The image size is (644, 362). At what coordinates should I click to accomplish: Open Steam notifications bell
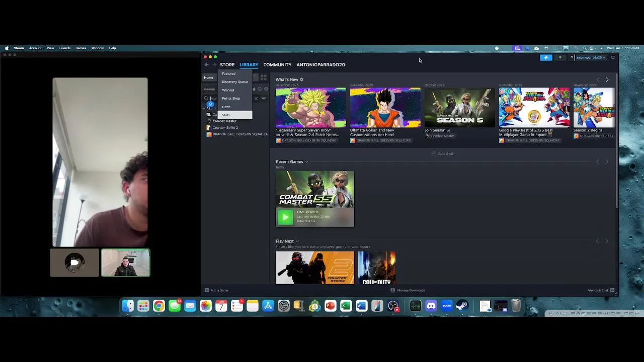tap(560, 57)
